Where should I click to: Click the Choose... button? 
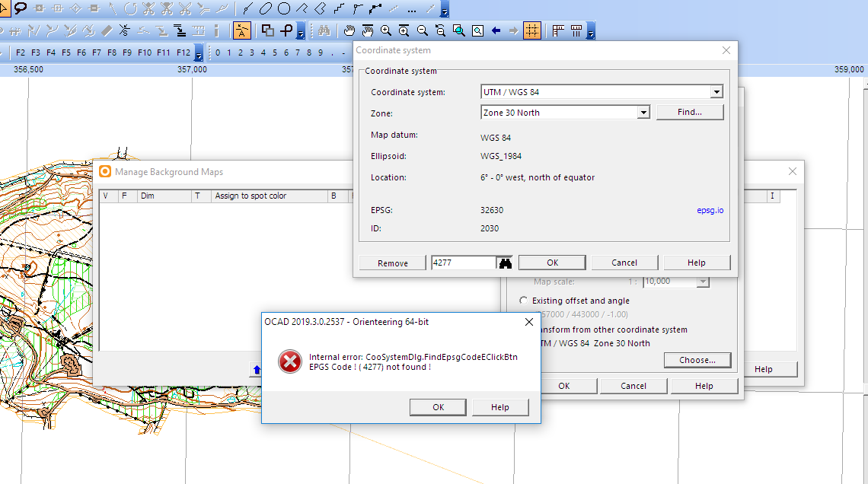(697, 360)
